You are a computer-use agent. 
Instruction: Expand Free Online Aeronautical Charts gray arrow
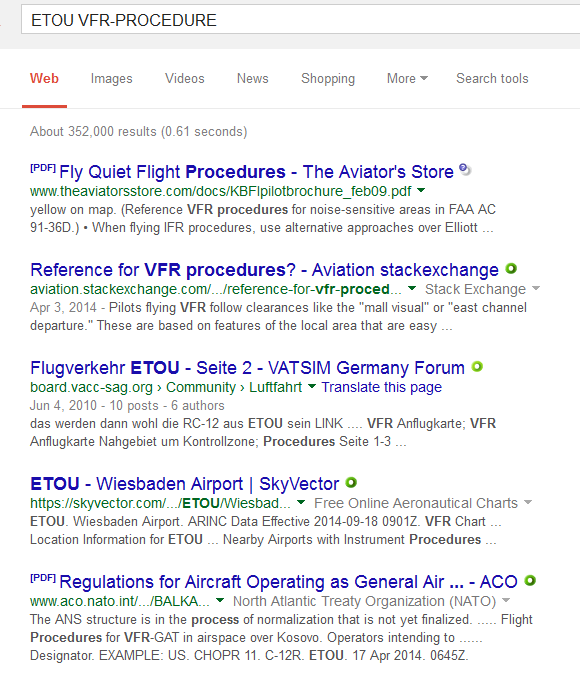point(528,502)
